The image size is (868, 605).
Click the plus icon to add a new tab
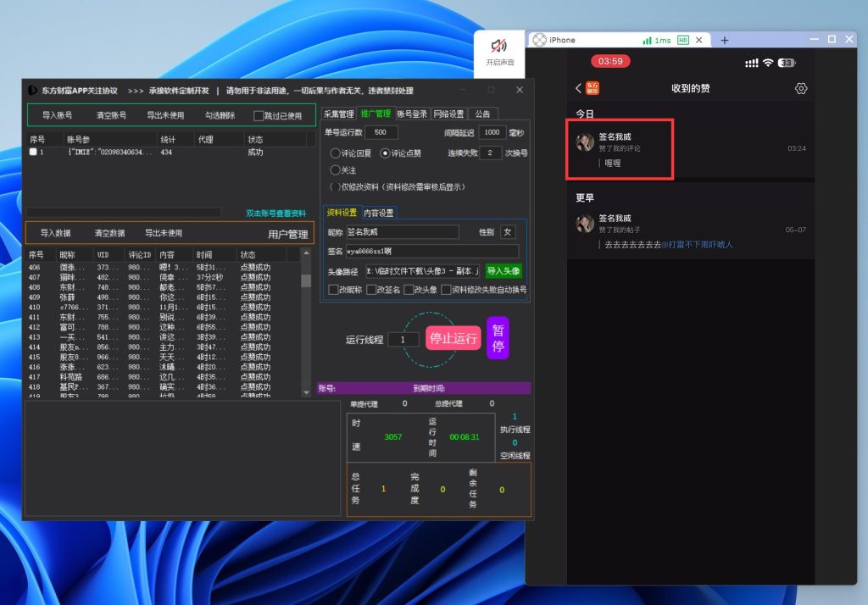(x=725, y=40)
